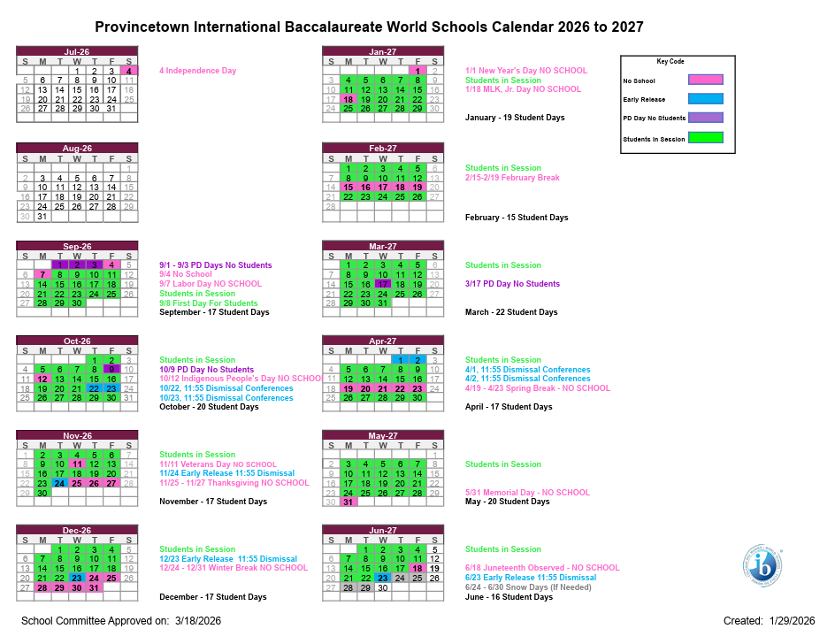Select the Nov-26 month header
Image resolution: width=835 pixels, height=644 pixels.
point(77,436)
